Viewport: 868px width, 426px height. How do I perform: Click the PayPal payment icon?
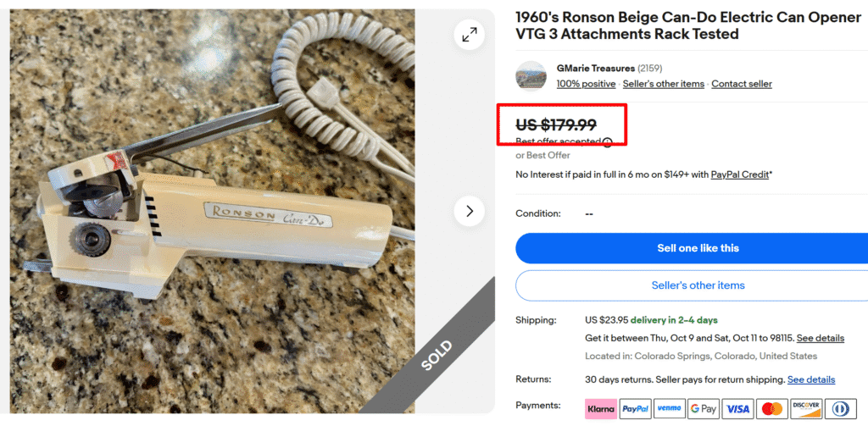tap(635, 409)
